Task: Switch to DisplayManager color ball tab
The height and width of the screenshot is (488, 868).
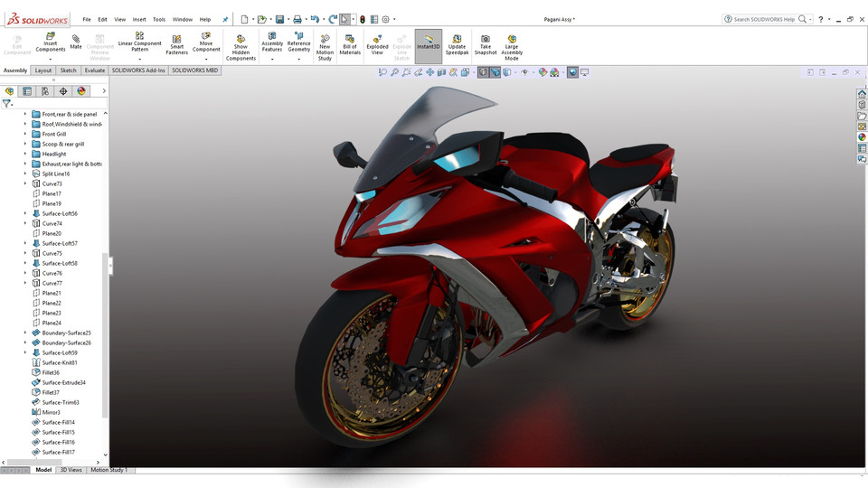Action: pos(81,91)
